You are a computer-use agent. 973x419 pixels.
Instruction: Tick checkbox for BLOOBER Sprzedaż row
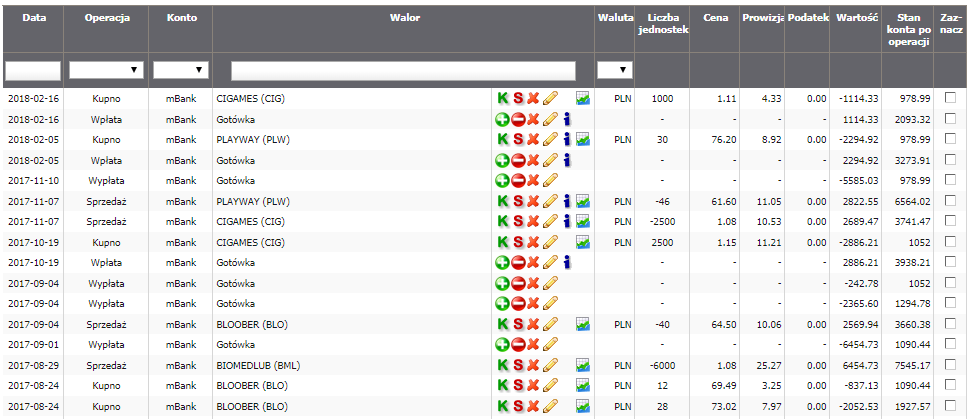coord(950,323)
